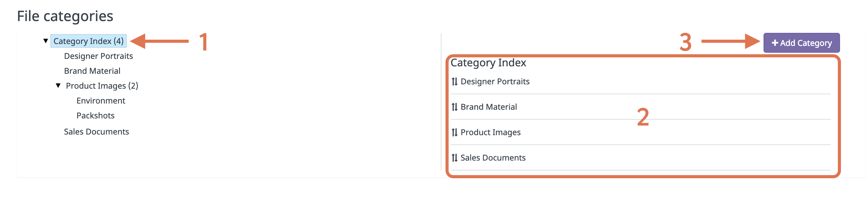868x199 pixels.
Task: Add a new category with the purple button
Action: [801, 43]
